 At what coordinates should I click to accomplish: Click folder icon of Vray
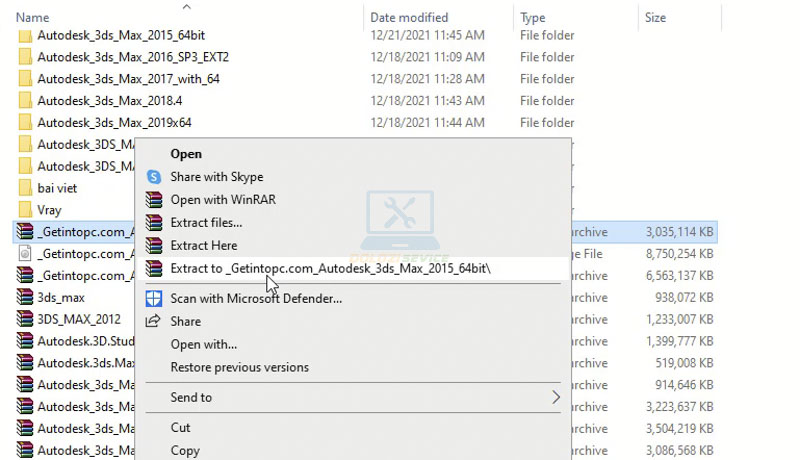coord(24,210)
